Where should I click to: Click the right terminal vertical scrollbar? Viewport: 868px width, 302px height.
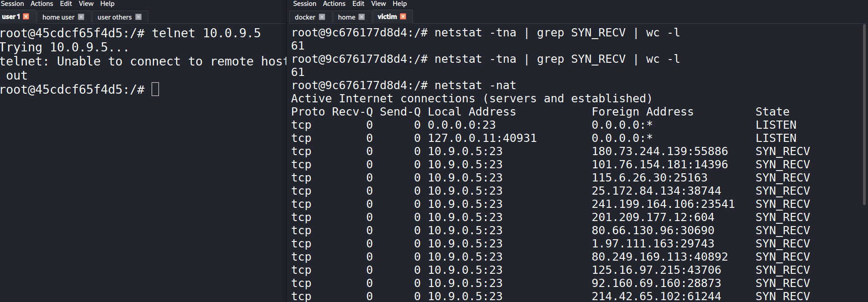click(864, 114)
